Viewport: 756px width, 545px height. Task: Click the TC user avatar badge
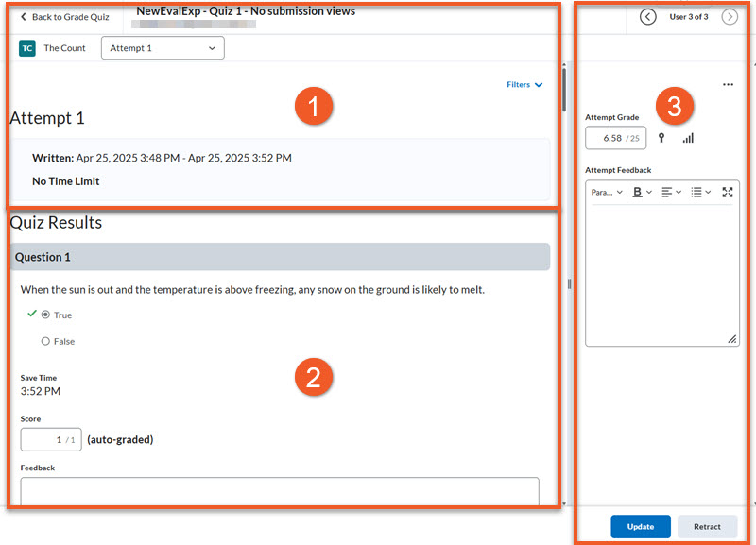[x=27, y=48]
